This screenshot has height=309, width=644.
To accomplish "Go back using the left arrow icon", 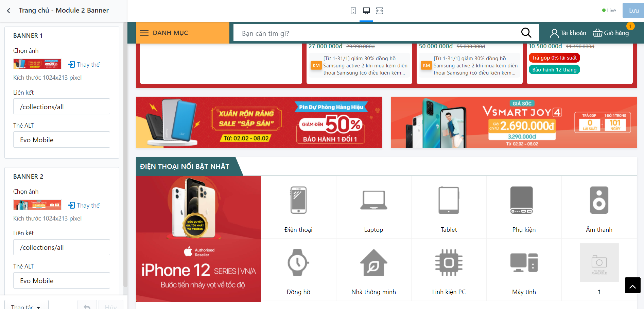I will pyautogui.click(x=8, y=11).
